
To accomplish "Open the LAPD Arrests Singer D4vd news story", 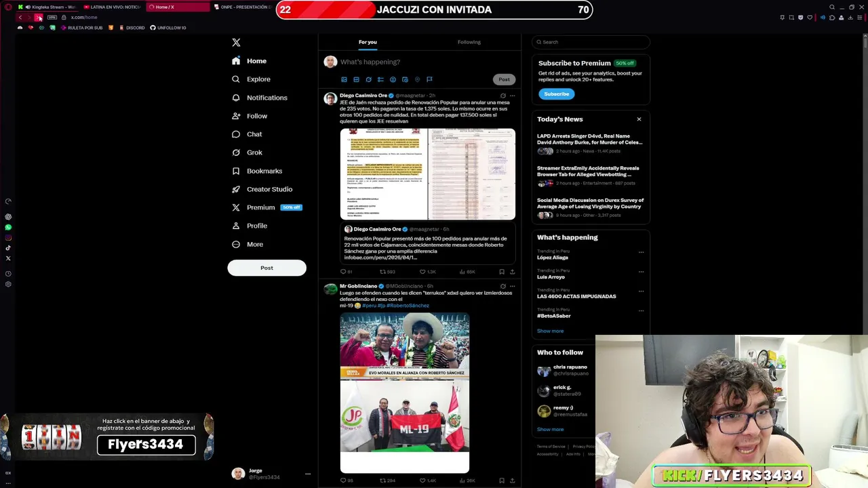I will click(x=589, y=143).
